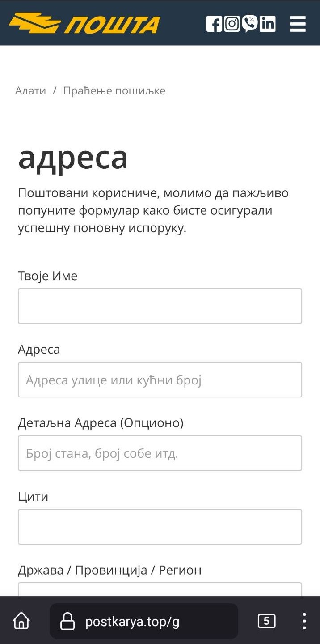Screen dimensions: 320x644
Task: Open the Viber icon in header
Action: tap(250, 23)
